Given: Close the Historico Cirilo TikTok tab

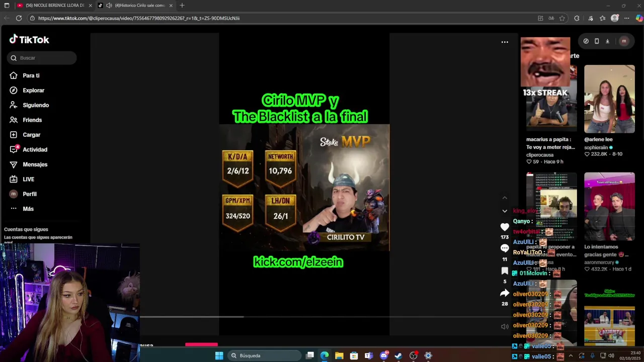Looking at the screenshot, I should click(171, 6).
